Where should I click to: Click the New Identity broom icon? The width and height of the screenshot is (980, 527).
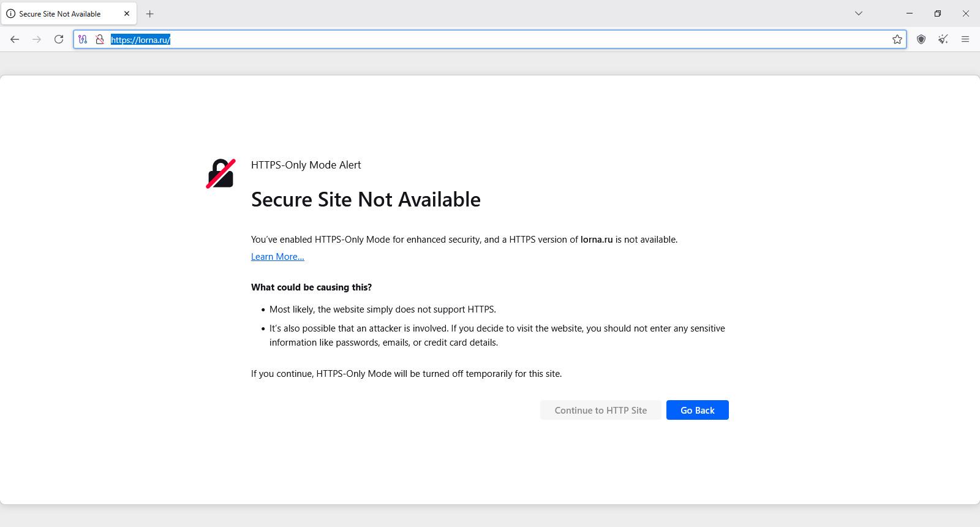pyautogui.click(x=943, y=39)
